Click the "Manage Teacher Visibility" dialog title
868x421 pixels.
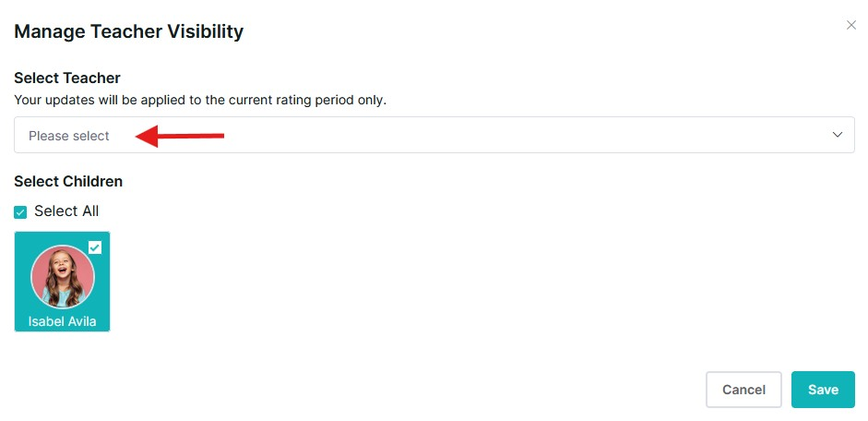129,32
